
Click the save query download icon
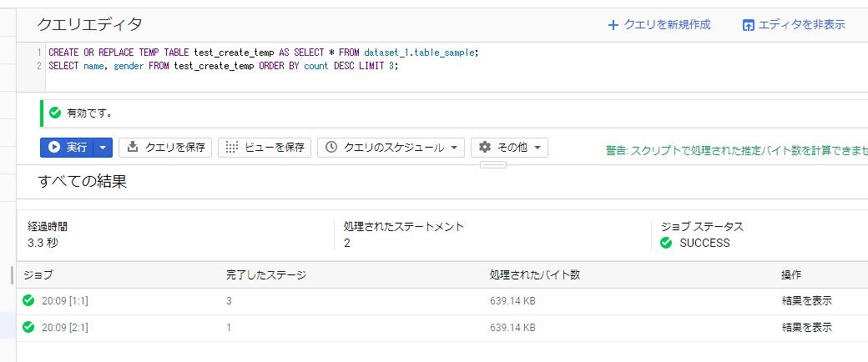pos(133,148)
